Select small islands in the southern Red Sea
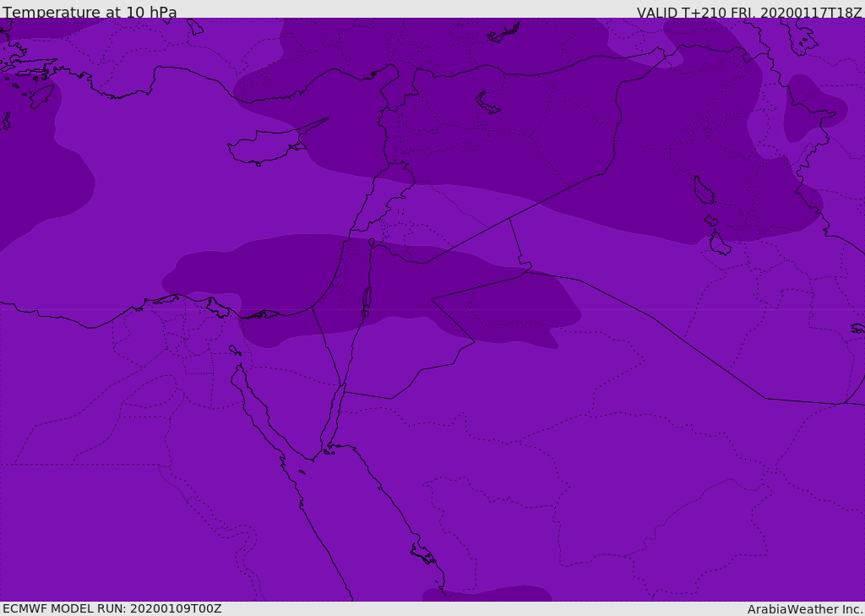865x616 pixels. pyautogui.click(x=422, y=554)
